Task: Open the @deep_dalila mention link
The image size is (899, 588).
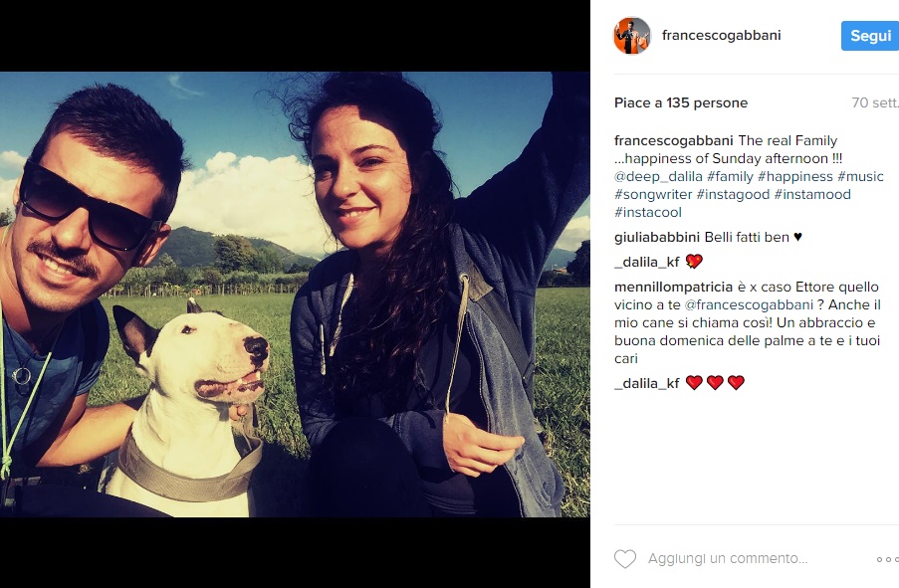Action: [x=658, y=176]
